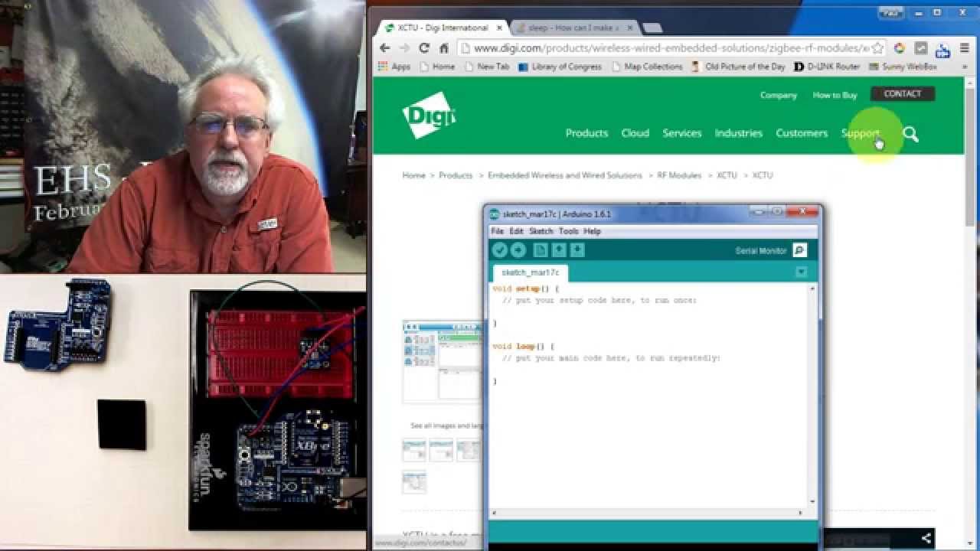Click the first small XCTU thumbnail

414,450
